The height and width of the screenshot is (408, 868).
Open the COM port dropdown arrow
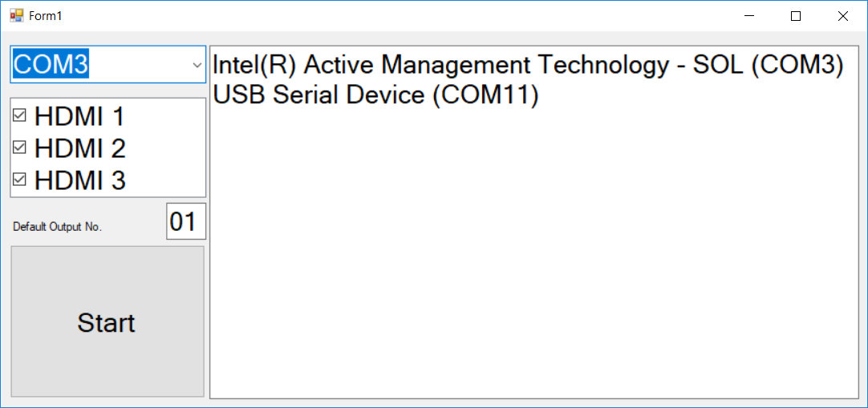click(x=197, y=65)
